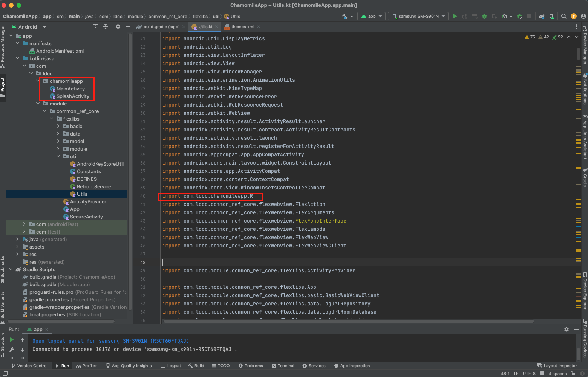Image resolution: width=588 pixels, height=377 pixels.
Task: Click the Debug app bug icon
Action: coord(484,16)
